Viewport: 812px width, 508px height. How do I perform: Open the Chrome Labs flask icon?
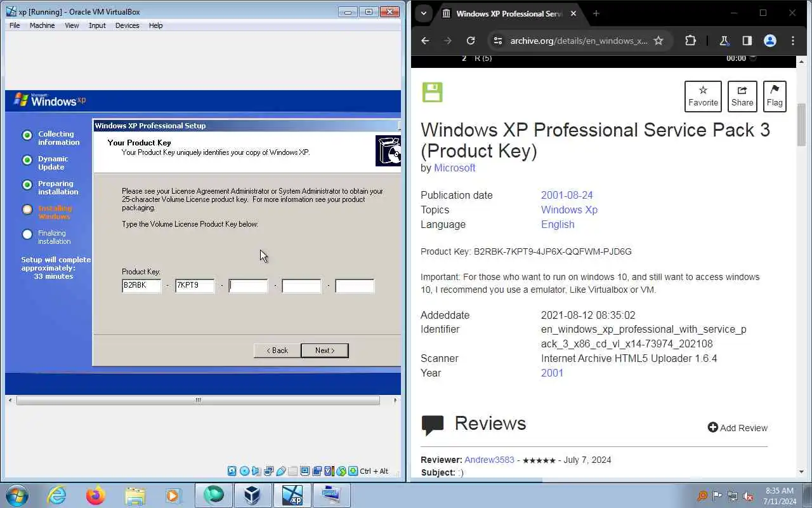click(724, 41)
